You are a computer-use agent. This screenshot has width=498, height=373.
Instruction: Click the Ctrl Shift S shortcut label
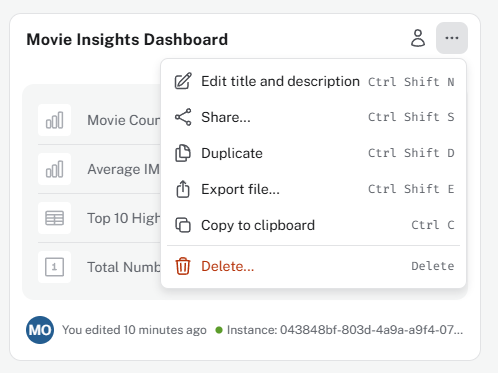(411, 117)
